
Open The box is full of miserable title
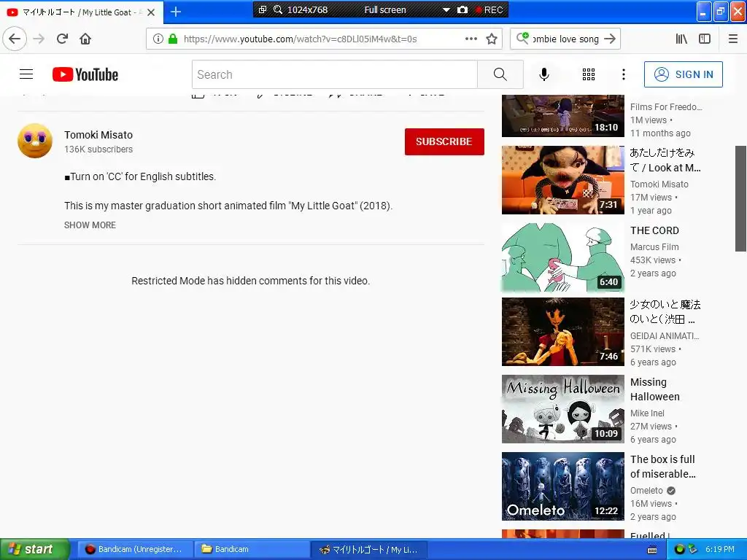(662, 466)
